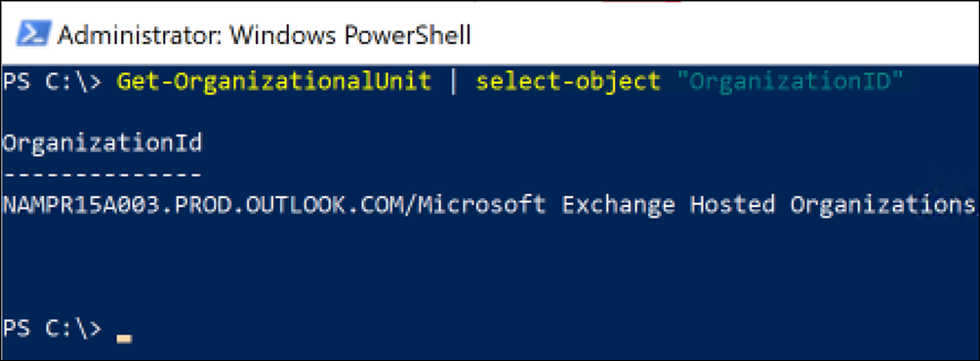Click the Get-OrganizationalUnit cmdlet text

click(273, 82)
